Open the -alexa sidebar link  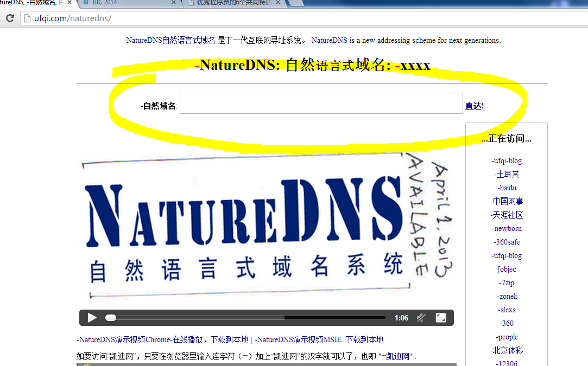click(x=507, y=310)
